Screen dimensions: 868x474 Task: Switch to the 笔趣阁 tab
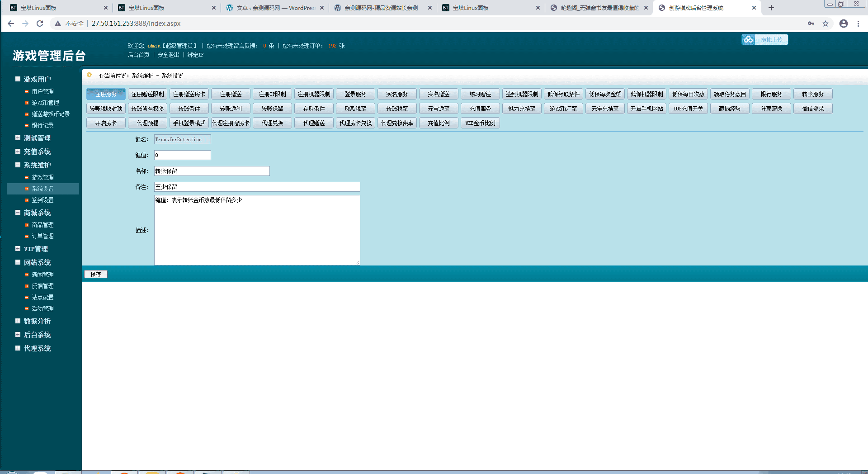point(599,8)
